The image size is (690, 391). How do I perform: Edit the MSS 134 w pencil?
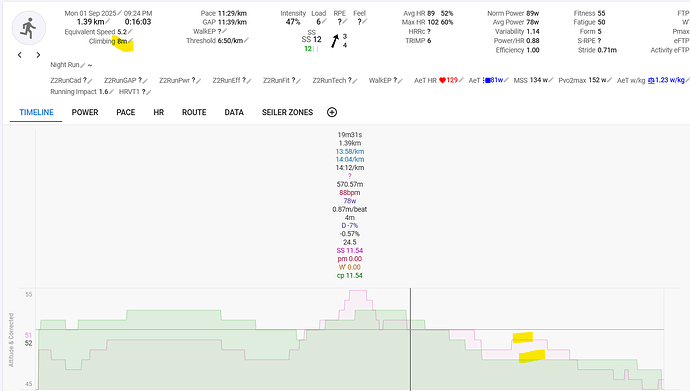click(551, 80)
